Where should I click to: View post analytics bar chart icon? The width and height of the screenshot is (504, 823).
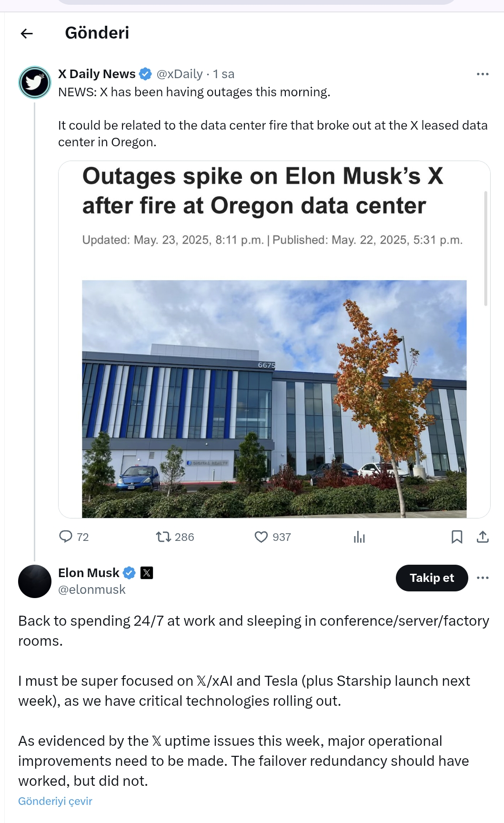(x=359, y=538)
